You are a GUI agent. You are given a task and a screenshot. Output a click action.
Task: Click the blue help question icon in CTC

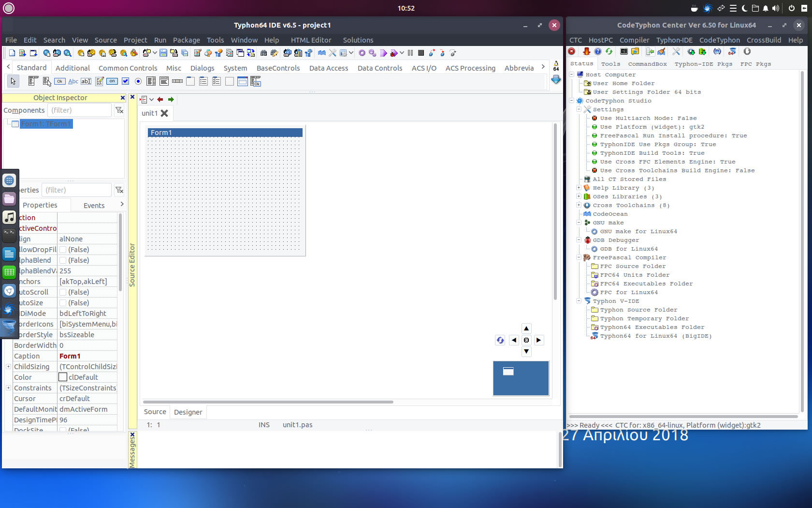[x=598, y=51]
